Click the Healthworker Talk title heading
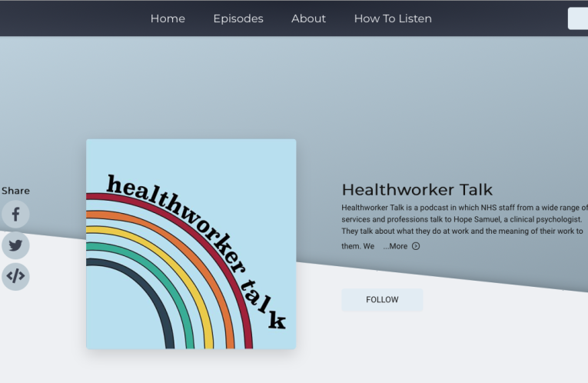This screenshot has height=383, width=588. [x=417, y=190]
